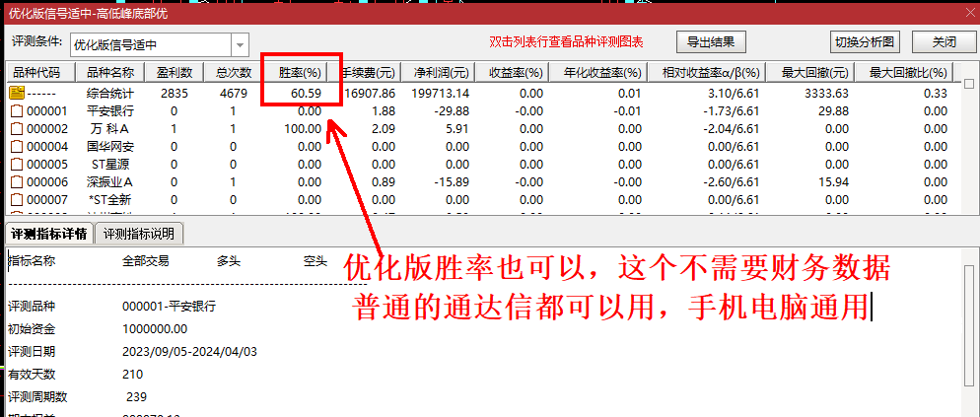Image resolution: width=980 pixels, height=417 pixels.
Task: Click the 评测周期数 value 239
Action: [137, 397]
